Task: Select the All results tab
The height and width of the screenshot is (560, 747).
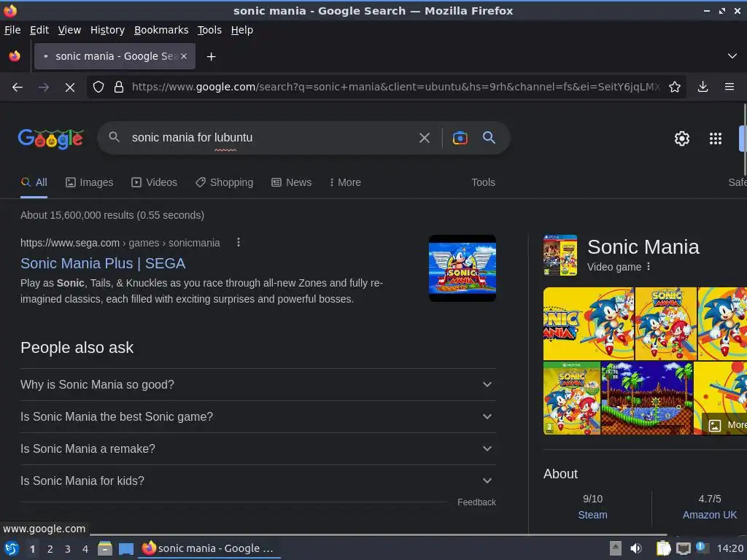Action: [34, 182]
